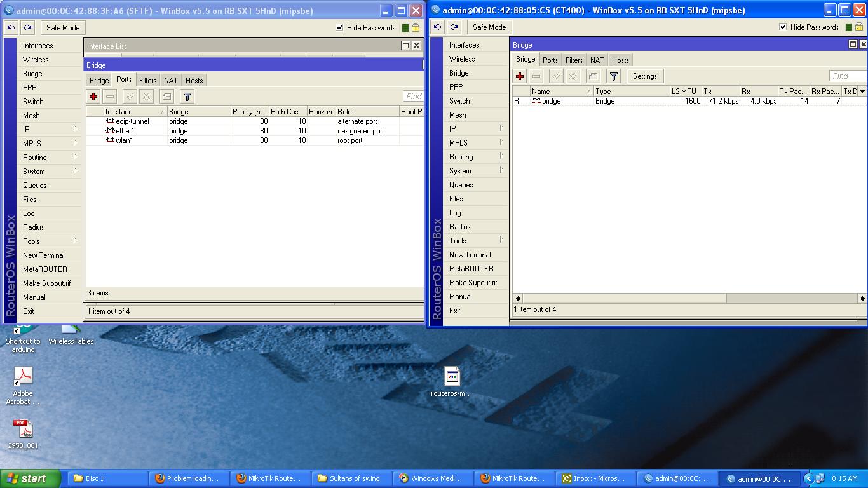Expand System submenu in SFTF sidebar
Viewport: 868px width, 488px height.
pyautogui.click(x=75, y=171)
